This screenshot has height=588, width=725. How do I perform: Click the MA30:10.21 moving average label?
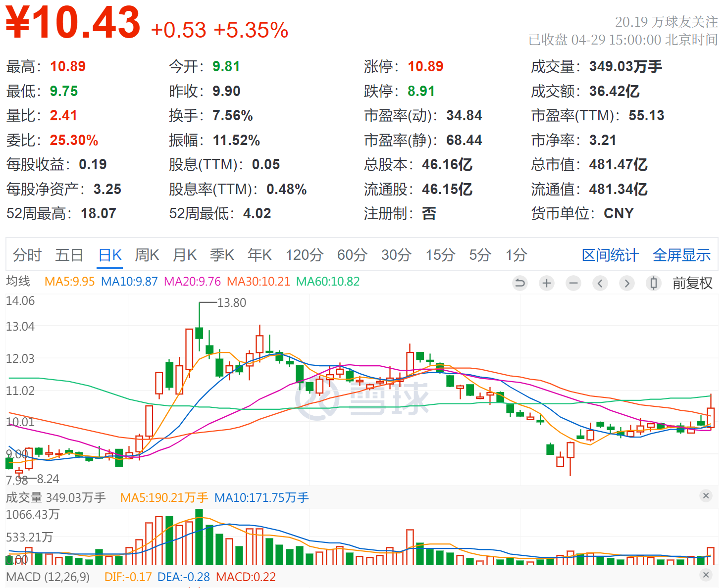coord(259,282)
